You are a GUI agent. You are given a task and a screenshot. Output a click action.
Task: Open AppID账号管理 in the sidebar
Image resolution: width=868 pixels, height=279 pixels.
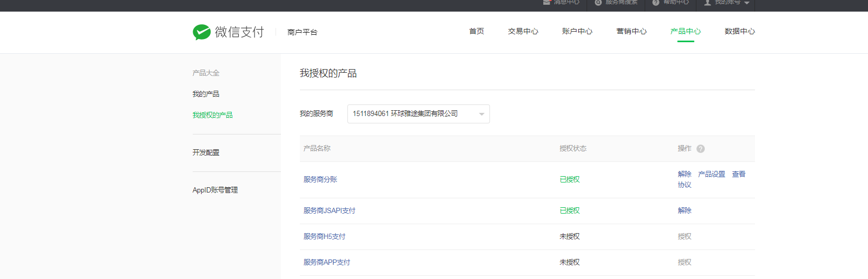tap(215, 190)
